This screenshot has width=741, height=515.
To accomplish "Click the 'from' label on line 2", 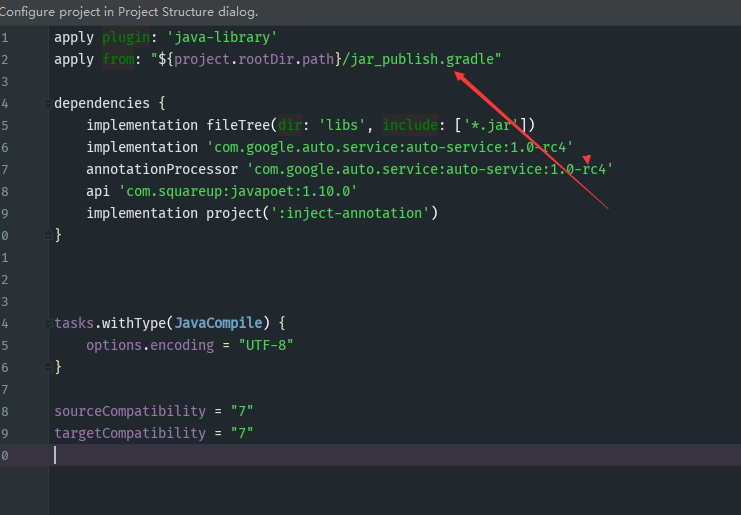I will pos(118,59).
